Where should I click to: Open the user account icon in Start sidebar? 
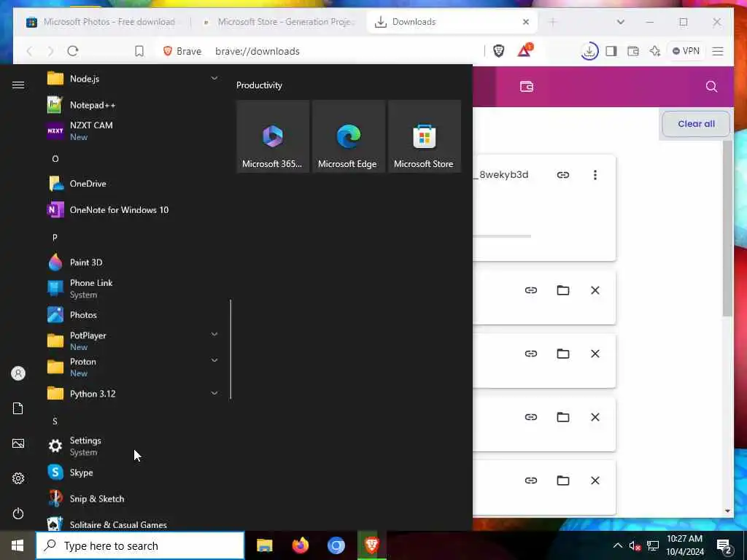coord(18,373)
